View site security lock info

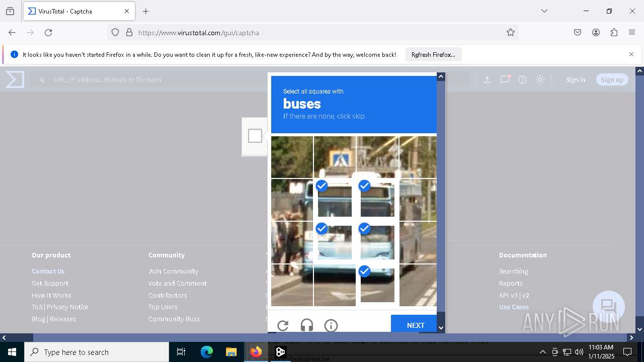tap(129, 33)
